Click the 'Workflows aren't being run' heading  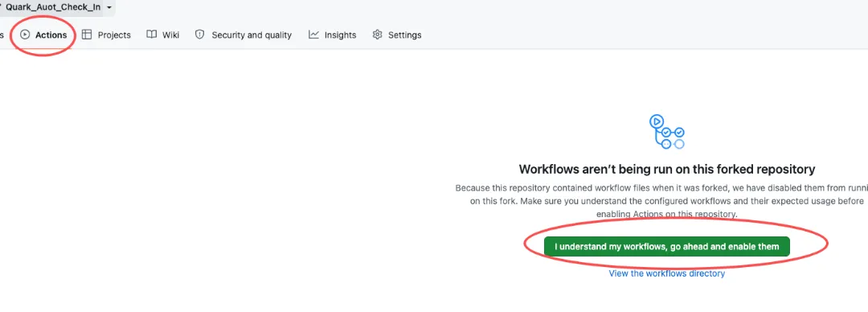point(666,169)
